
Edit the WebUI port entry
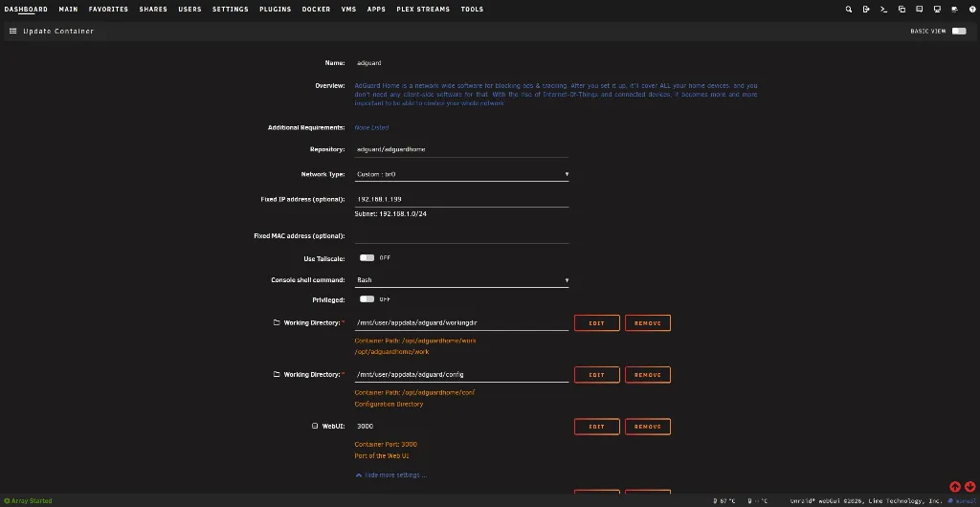[597, 427]
